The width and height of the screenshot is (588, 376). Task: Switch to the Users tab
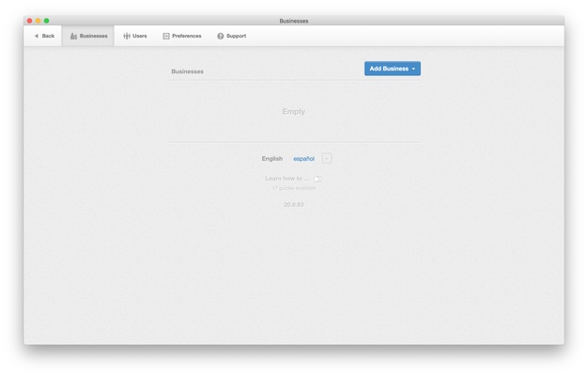tap(134, 36)
